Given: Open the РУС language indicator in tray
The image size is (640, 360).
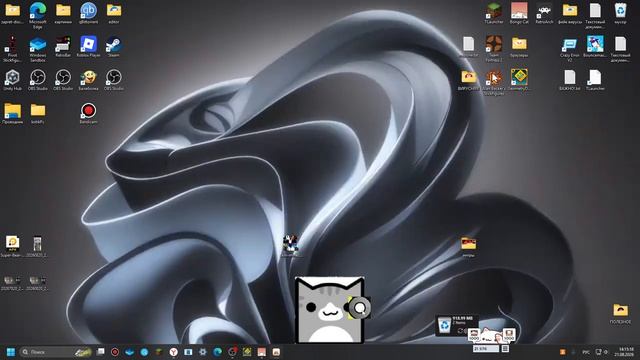Looking at the screenshot, I should tap(586, 352).
